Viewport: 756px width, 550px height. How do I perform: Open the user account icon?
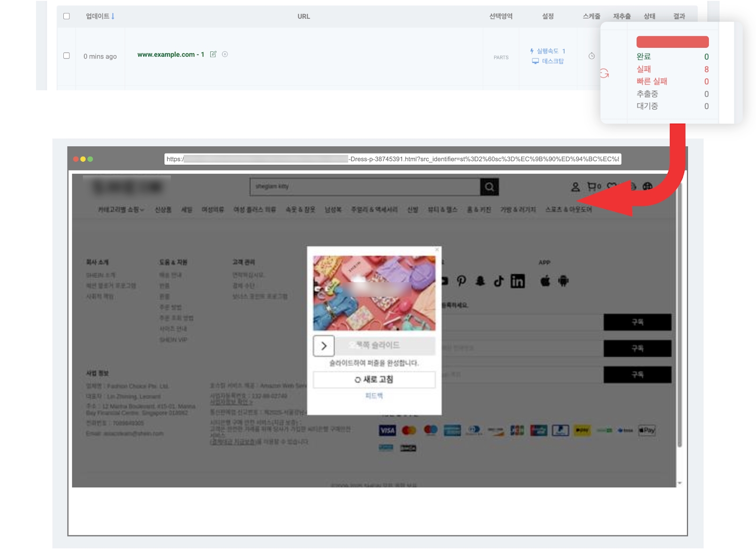point(575,187)
